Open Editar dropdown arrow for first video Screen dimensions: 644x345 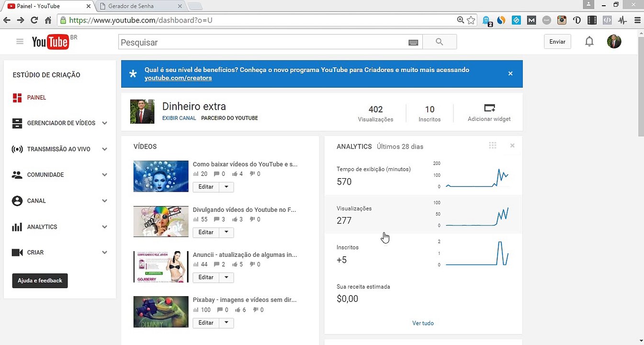click(x=226, y=187)
